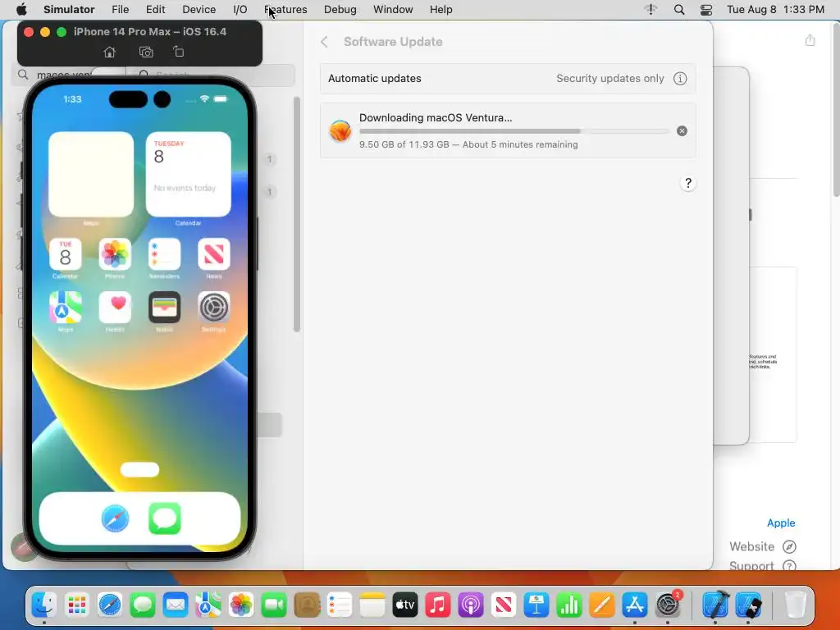This screenshot has width=840, height=630.
Task: Click the System Settings sidebar scrollbar
Action: click(x=297, y=214)
